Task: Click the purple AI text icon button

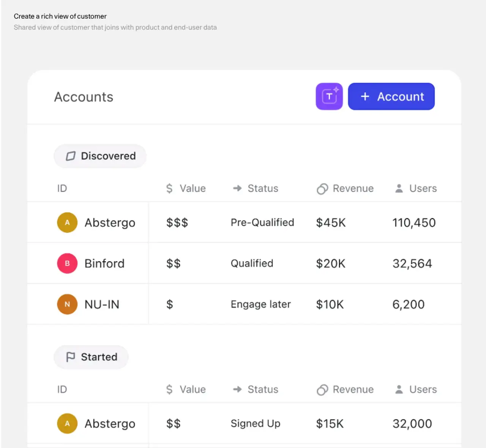Action: (329, 97)
